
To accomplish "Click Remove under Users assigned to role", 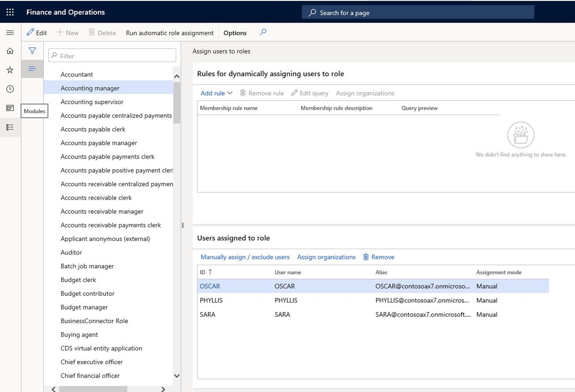I will 379,257.
